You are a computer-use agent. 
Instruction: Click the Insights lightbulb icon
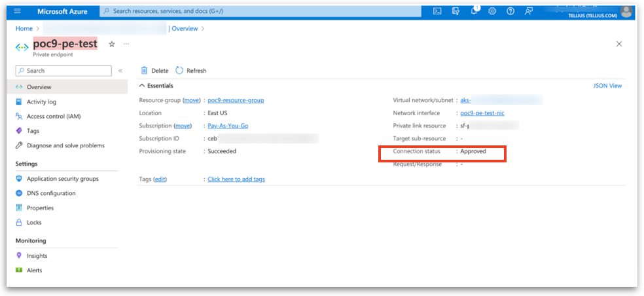tap(18, 255)
